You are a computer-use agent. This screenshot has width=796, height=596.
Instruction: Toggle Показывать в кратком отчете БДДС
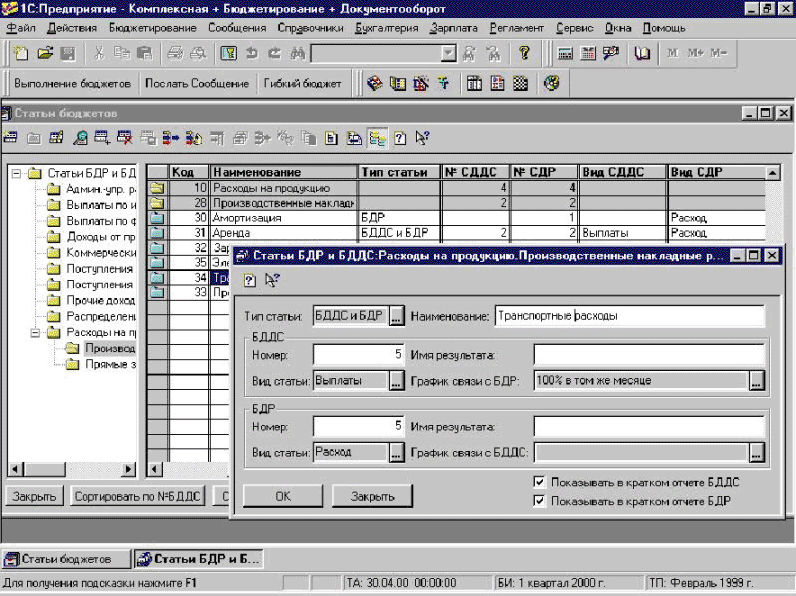(x=539, y=482)
